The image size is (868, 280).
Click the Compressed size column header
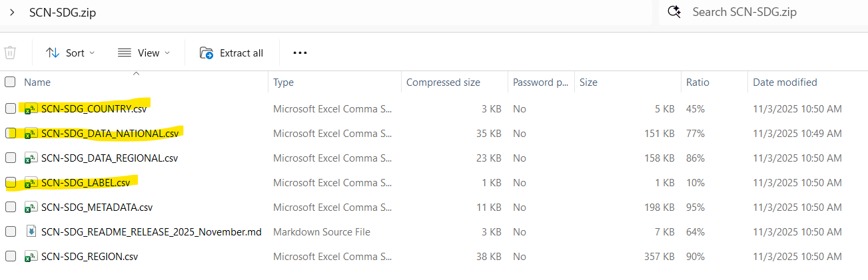pos(443,82)
